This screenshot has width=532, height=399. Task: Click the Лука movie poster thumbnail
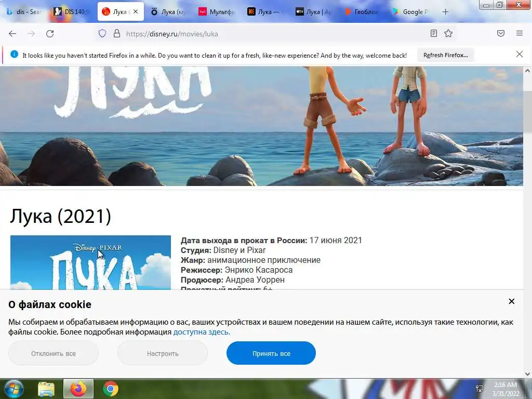point(90,262)
